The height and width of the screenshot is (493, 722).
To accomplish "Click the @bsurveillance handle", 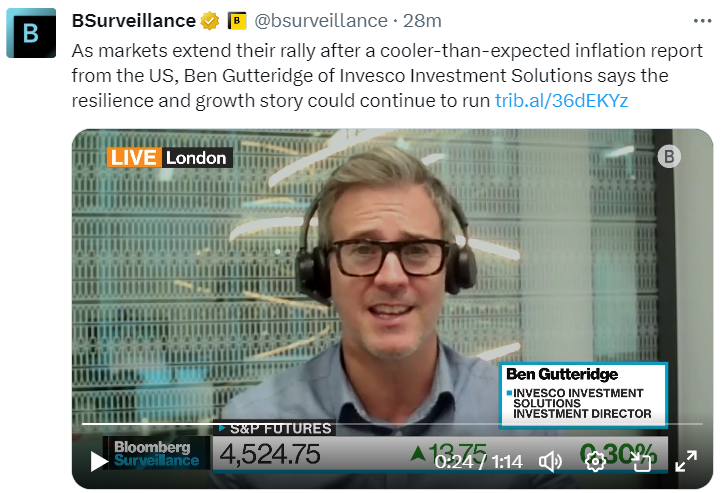I will (321, 21).
